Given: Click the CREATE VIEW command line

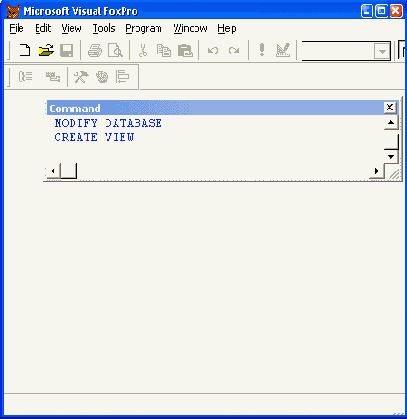Looking at the screenshot, I should pyautogui.click(x=94, y=137).
